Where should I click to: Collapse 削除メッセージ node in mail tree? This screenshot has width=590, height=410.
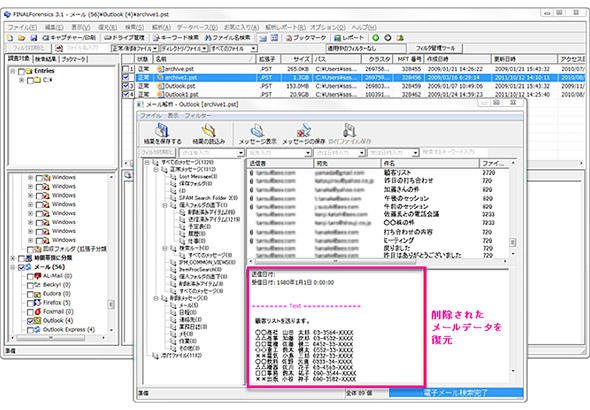(x=156, y=298)
